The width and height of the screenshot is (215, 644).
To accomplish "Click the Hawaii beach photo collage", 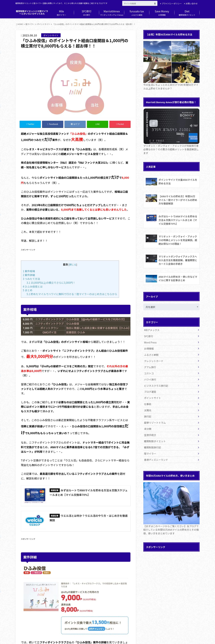I will point(171,62).
